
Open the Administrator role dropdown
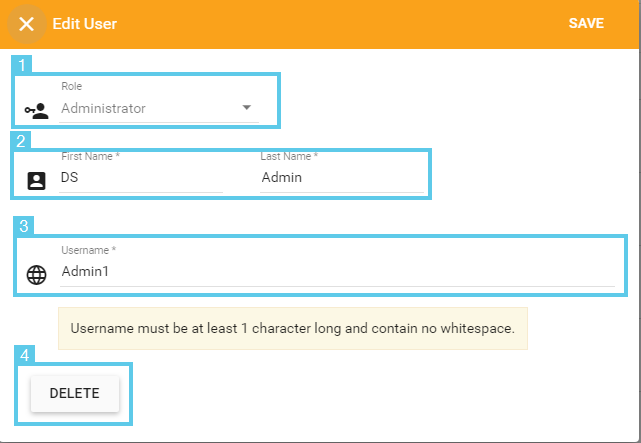click(x=159, y=108)
